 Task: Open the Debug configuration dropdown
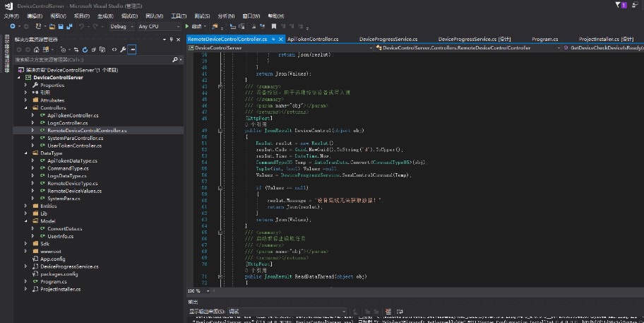tap(123, 26)
